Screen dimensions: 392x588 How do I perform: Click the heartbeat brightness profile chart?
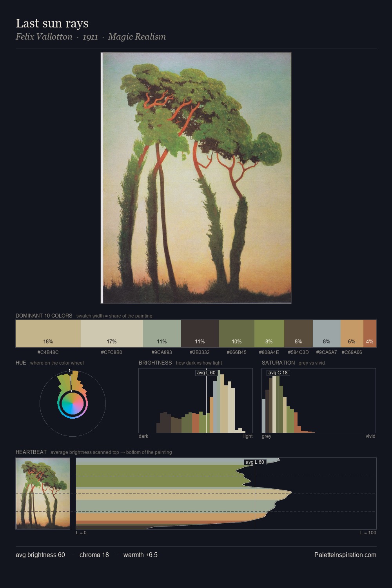(x=226, y=494)
